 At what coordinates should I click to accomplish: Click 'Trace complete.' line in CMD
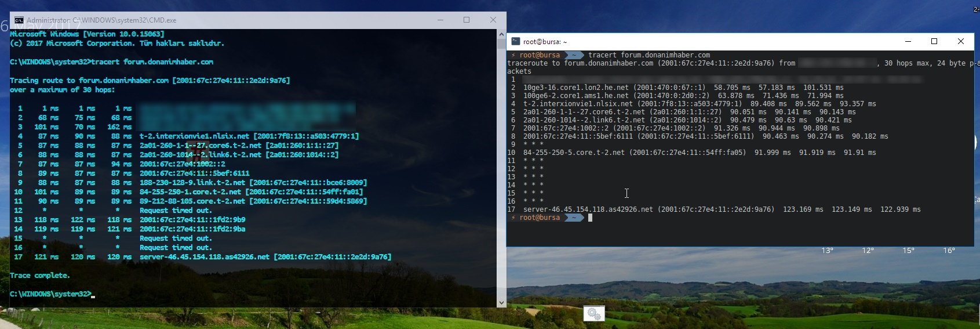pos(40,276)
